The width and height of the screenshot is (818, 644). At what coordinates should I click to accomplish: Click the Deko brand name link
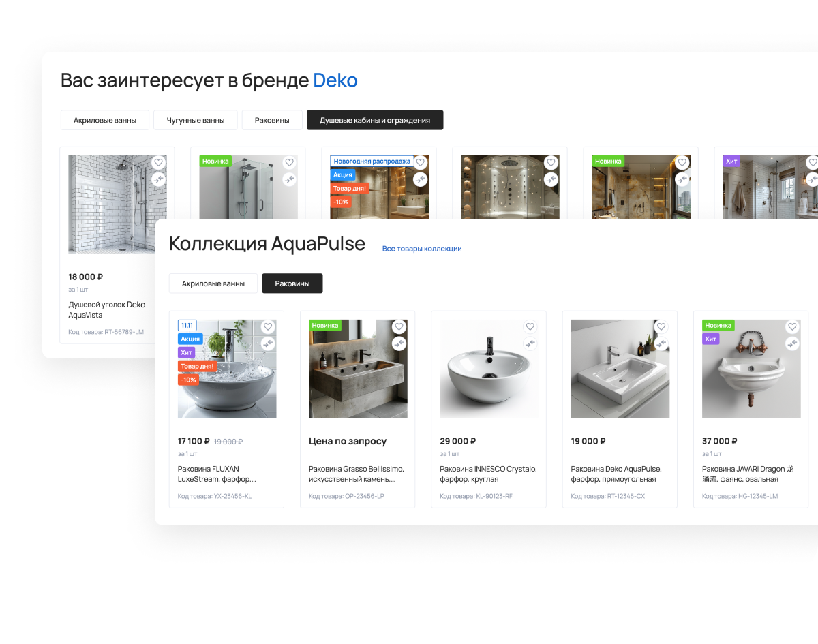pos(335,80)
